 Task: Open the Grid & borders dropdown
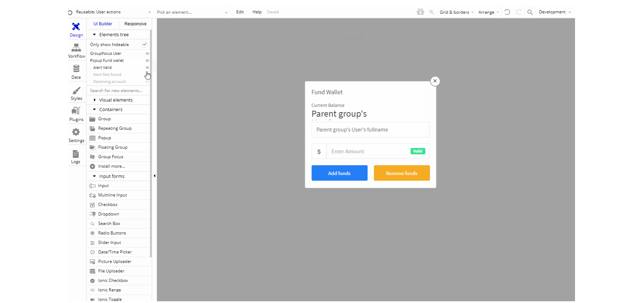[x=456, y=12]
